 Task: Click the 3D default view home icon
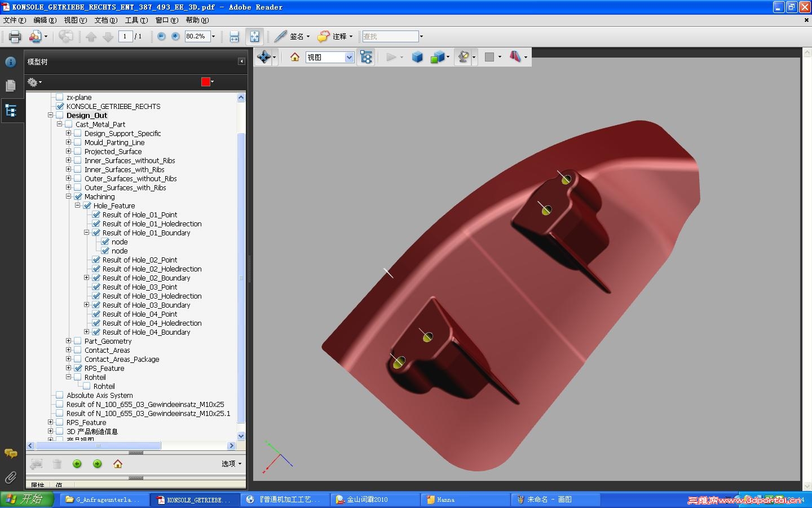[x=294, y=57]
